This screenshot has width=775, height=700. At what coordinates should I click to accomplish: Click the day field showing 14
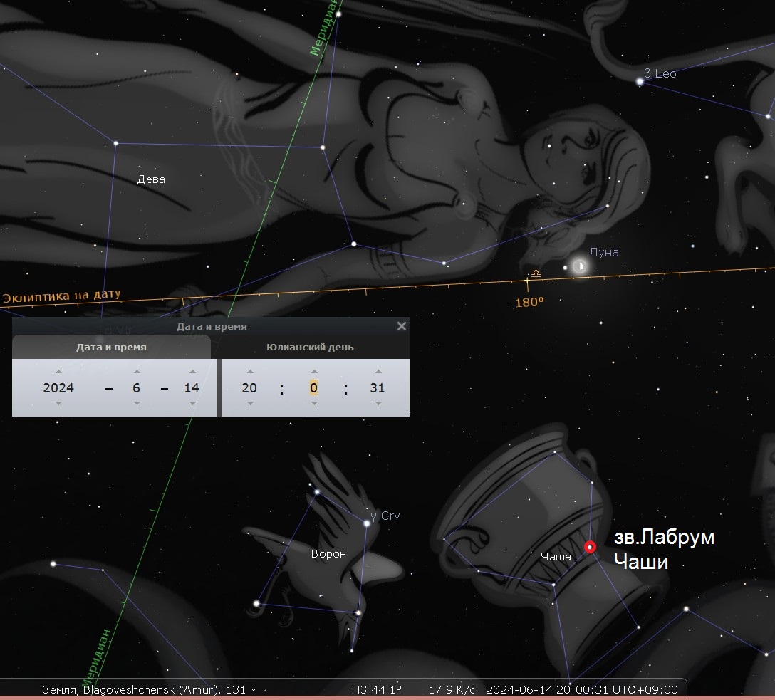click(192, 388)
